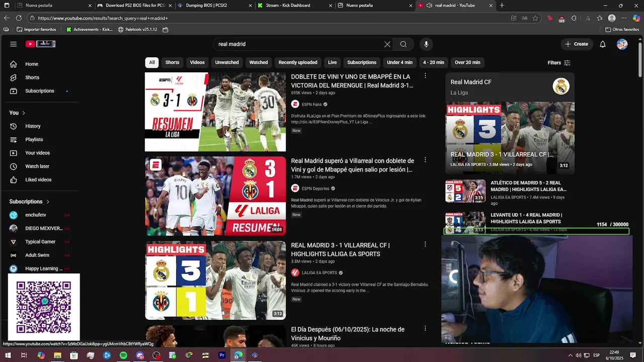Play the ATLÉTICO DE MADRID 5 - 2 thumbnail
644x362 pixels.
click(465, 191)
